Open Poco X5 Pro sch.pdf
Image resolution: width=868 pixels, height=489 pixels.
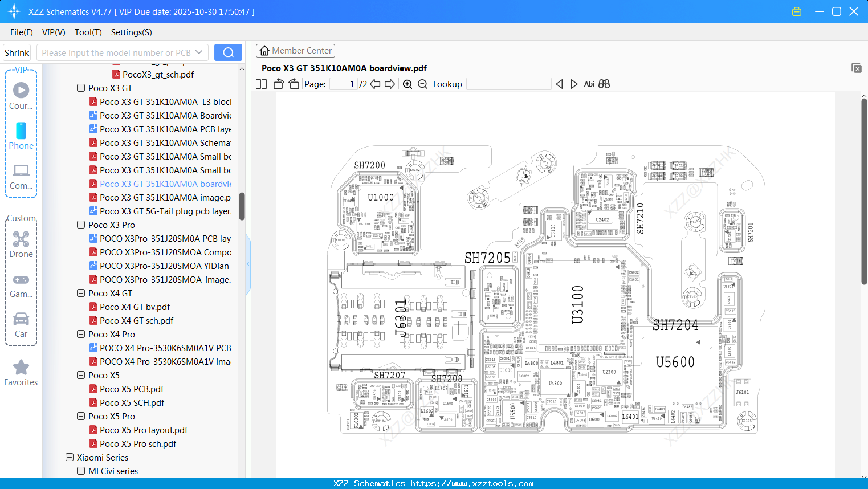click(138, 444)
